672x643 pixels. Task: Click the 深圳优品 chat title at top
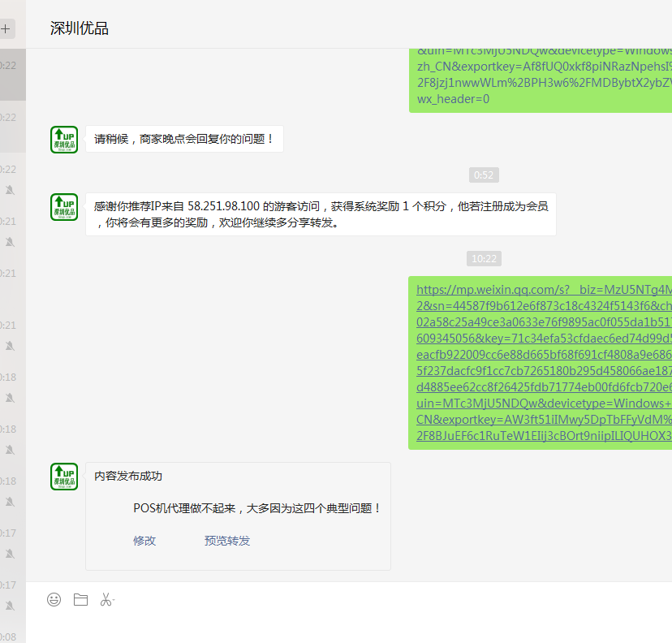tap(80, 29)
